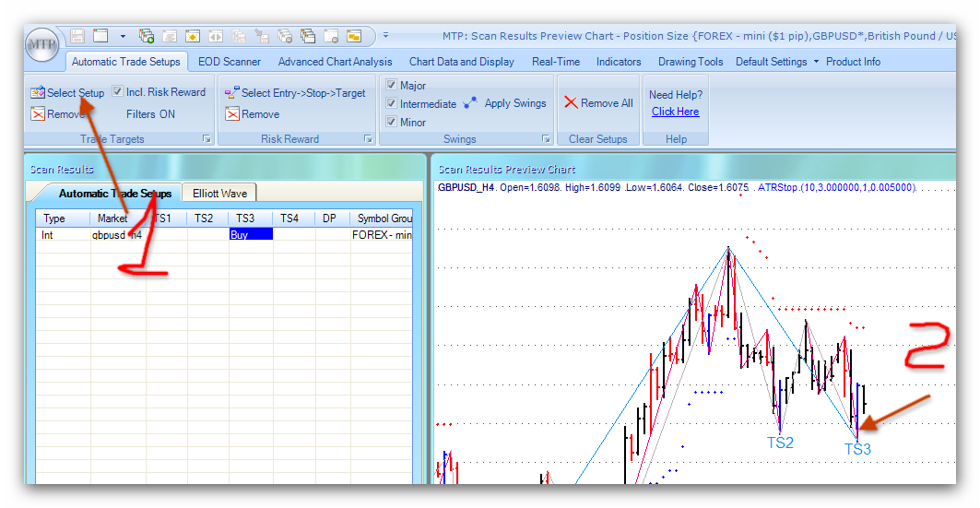
Task: Open the Drawing Tools ribbon tab
Action: [x=690, y=62]
